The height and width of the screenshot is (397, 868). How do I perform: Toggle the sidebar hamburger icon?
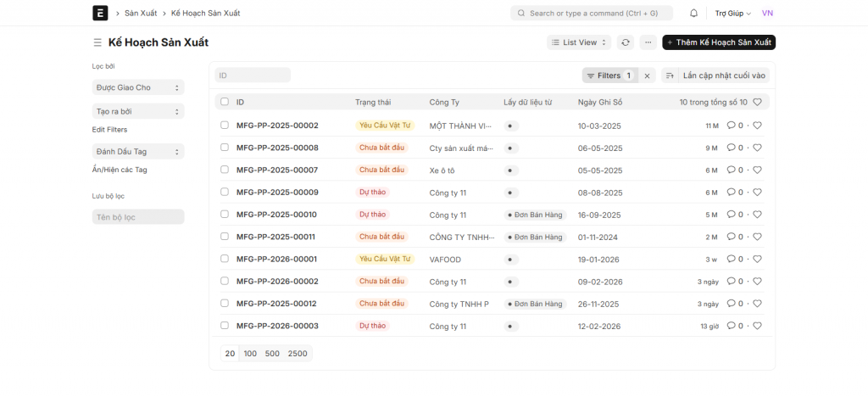tap(97, 42)
